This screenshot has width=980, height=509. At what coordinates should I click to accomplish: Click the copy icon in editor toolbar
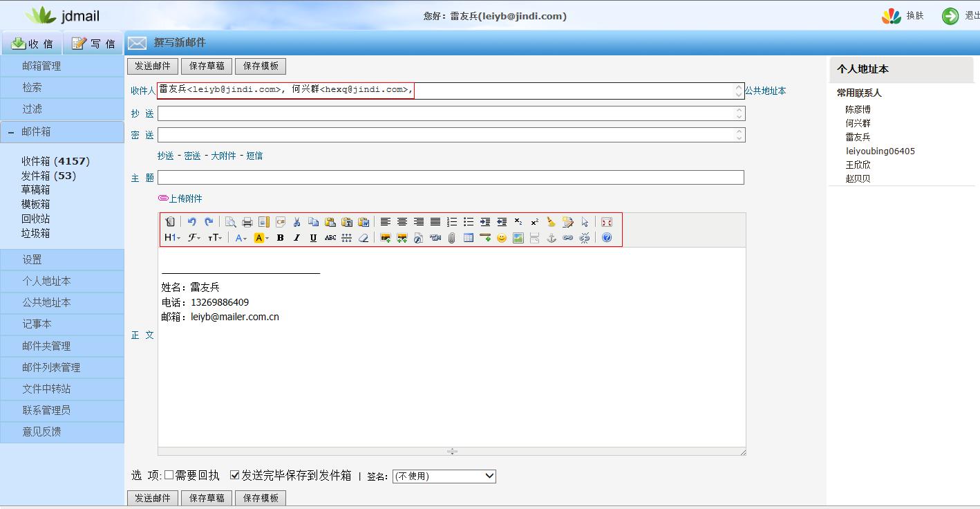point(314,222)
